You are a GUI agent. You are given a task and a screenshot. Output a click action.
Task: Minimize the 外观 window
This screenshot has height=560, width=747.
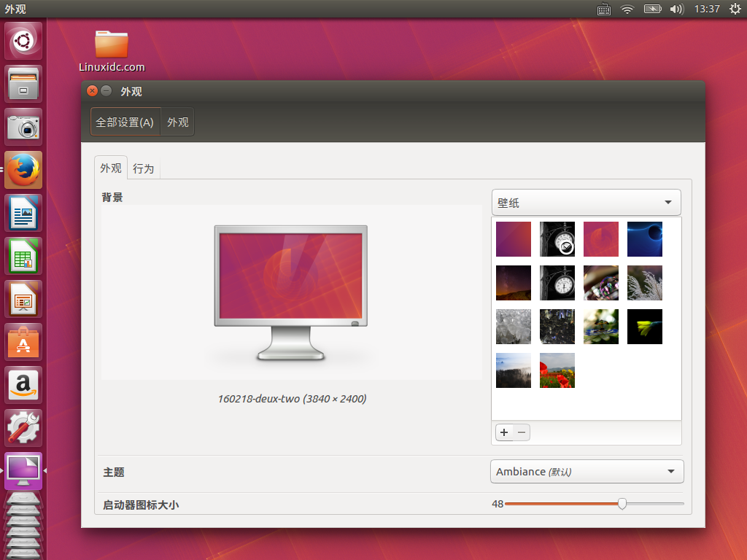point(107,90)
